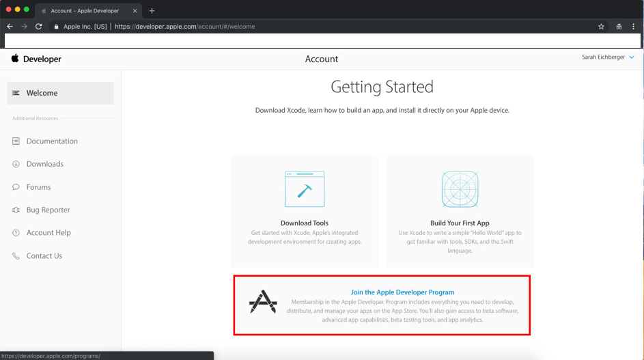Click the Documentation page icon

16,141
